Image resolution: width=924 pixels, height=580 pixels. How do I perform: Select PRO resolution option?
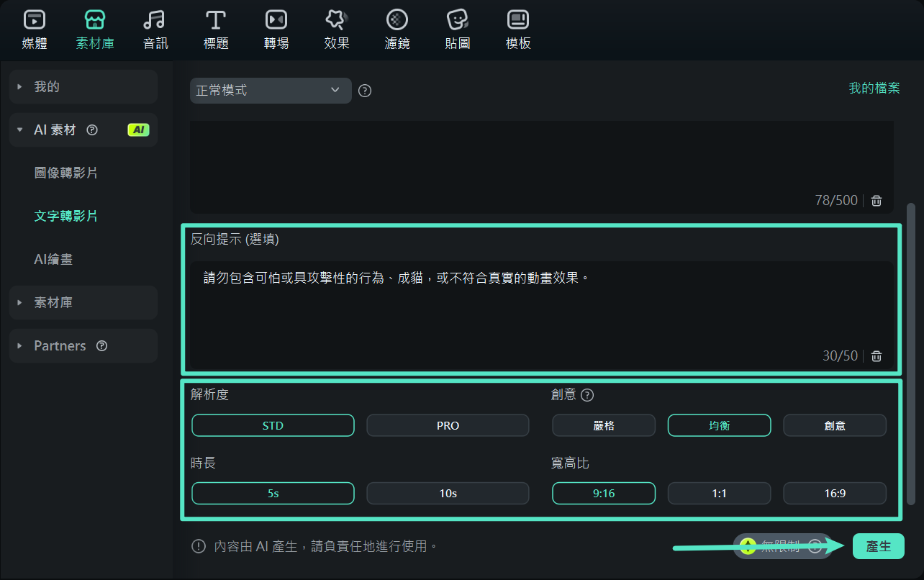coord(448,425)
